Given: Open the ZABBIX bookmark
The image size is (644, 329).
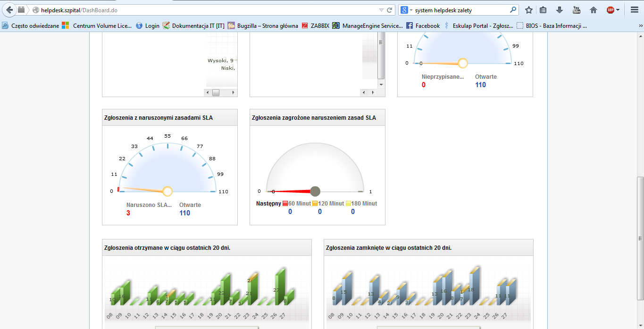Looking at the screenshot, I should [x=316, y=26].
